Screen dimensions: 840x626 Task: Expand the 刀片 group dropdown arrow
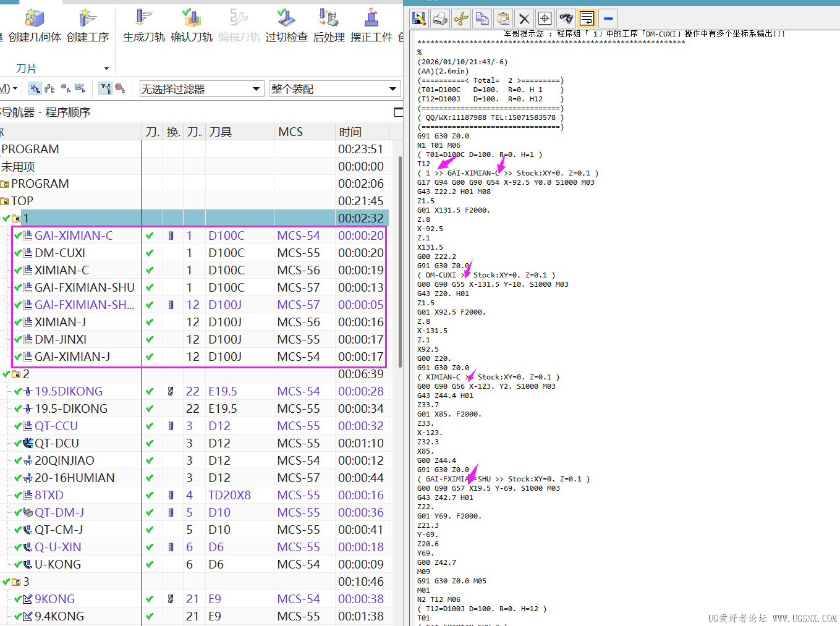(106, 69)
